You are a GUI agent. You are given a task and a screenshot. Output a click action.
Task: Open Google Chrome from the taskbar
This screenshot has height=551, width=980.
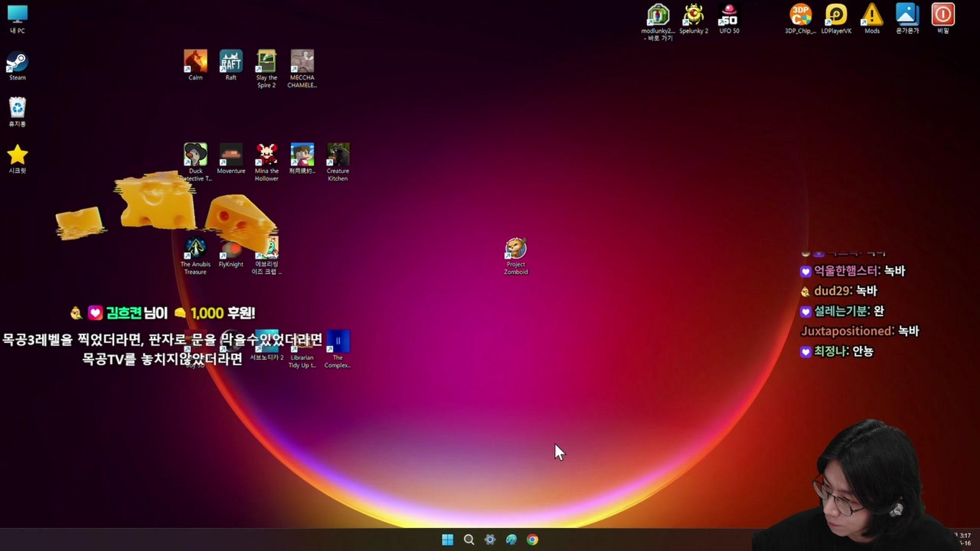click(x=532, y=539)
